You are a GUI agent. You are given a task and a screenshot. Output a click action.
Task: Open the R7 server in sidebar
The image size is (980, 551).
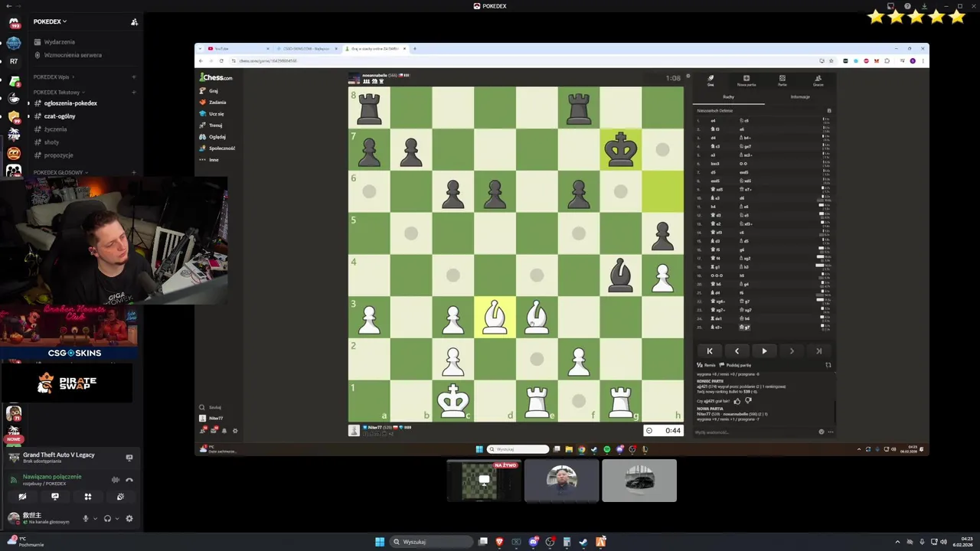click(14, 60)
